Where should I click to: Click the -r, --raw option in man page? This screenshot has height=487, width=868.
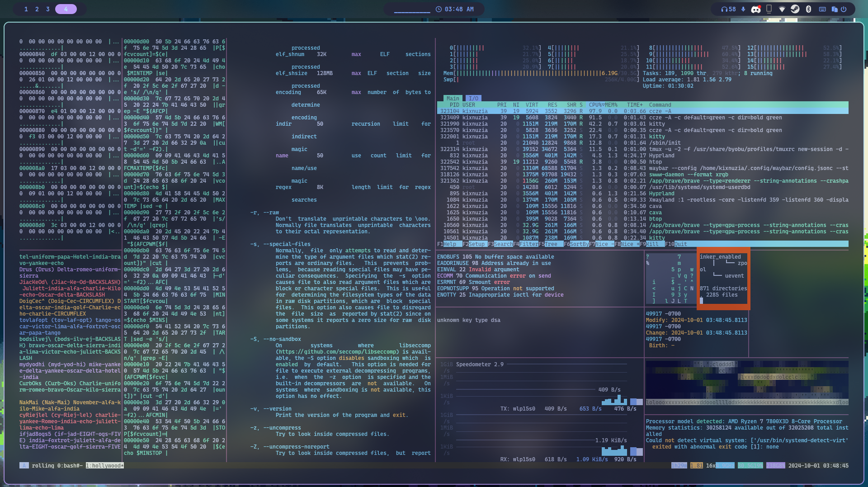(x=265, y=213)
